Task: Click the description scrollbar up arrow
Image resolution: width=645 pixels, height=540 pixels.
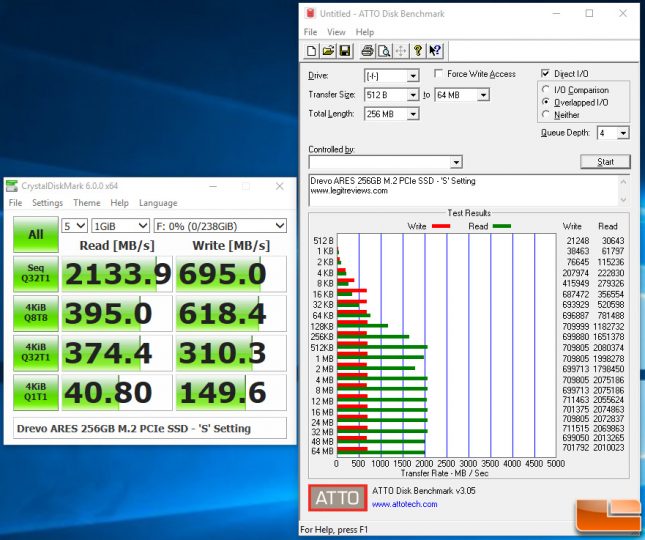Action: [623, 181]
